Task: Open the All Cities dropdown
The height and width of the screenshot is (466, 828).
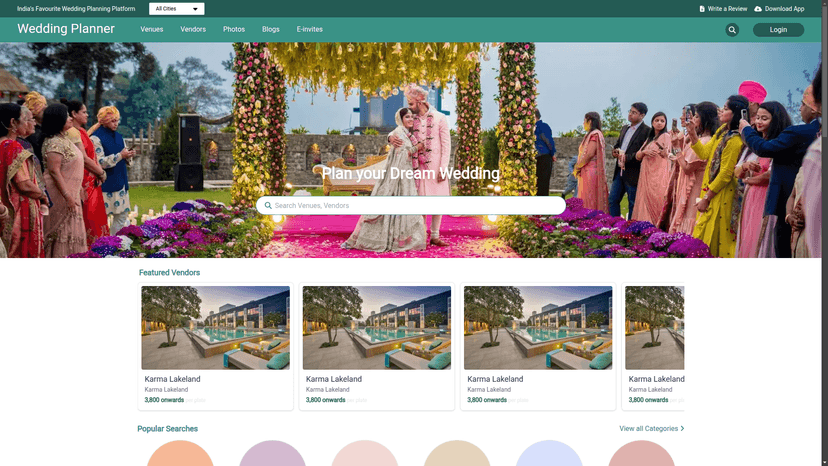Action: click(177, 9)
